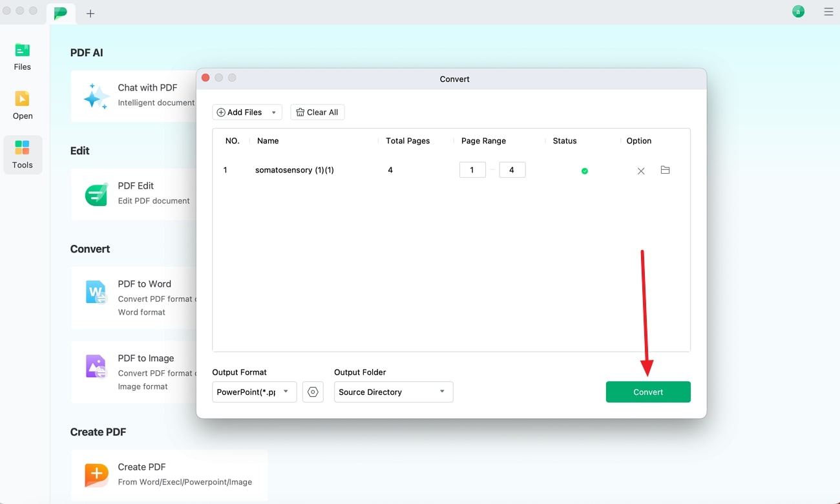Open the hamburger menu at top right
The width and height of the screenshot is (840, 504).
point(828,12)
